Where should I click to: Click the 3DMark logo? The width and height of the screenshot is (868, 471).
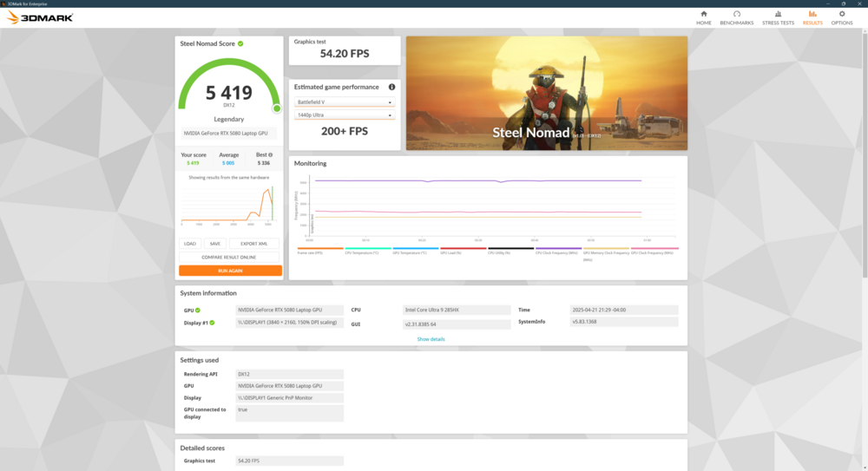(40, 17)
